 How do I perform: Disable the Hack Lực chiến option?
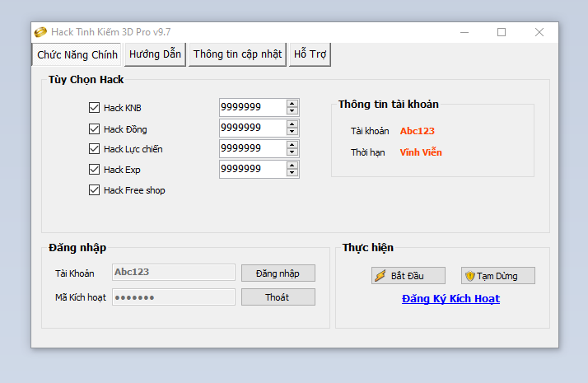(94, 149)
